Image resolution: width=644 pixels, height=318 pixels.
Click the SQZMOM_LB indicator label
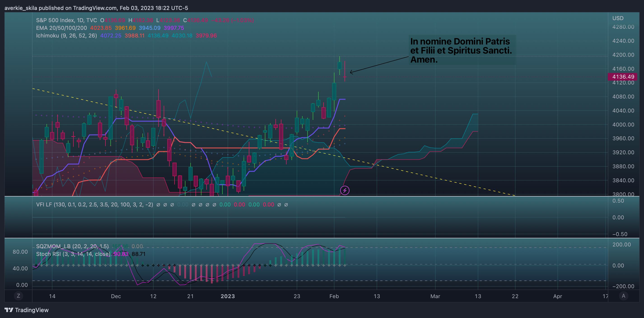coord(72,246)
